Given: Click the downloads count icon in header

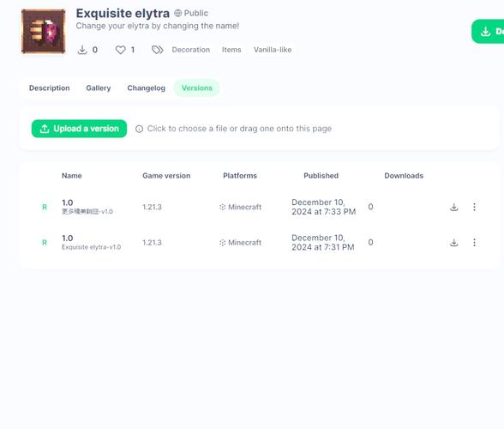Looking at the screenshot, I should coord(82,50).
